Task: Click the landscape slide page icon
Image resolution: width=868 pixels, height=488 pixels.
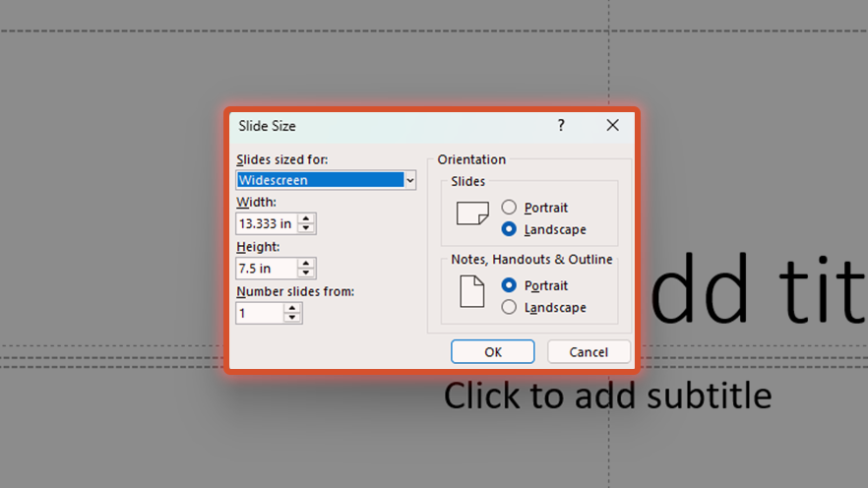Action: [x=472, y=213]
